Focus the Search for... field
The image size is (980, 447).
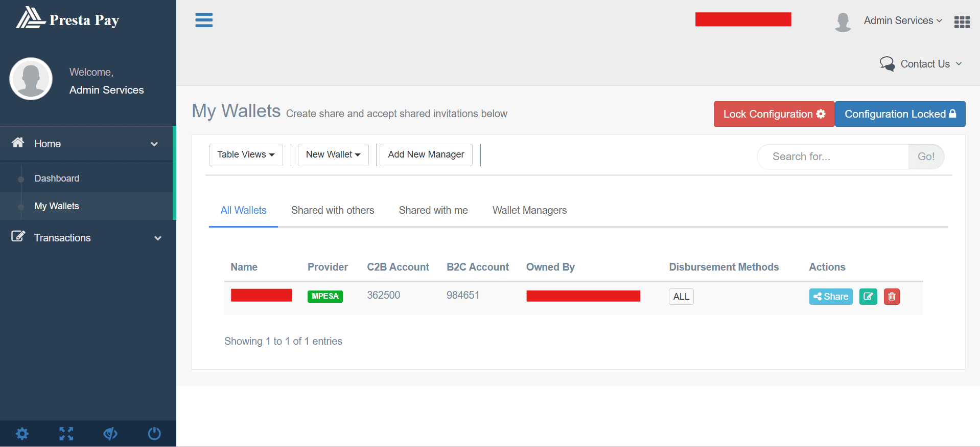[833, 157]
